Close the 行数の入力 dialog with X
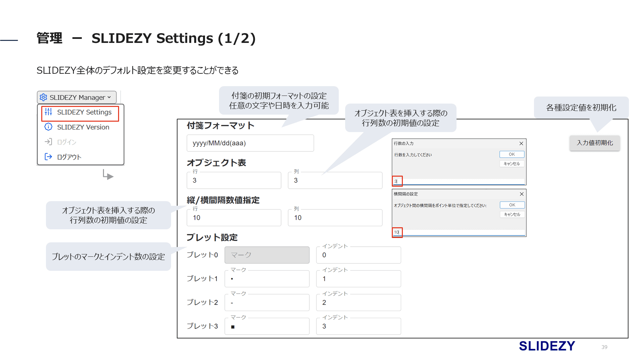This screenshot has width=644, height=362. coord(521,143)
